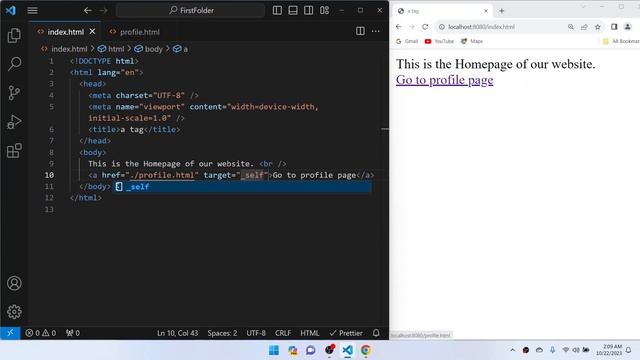Open the taskbar clock and date

tap(609, 350)
